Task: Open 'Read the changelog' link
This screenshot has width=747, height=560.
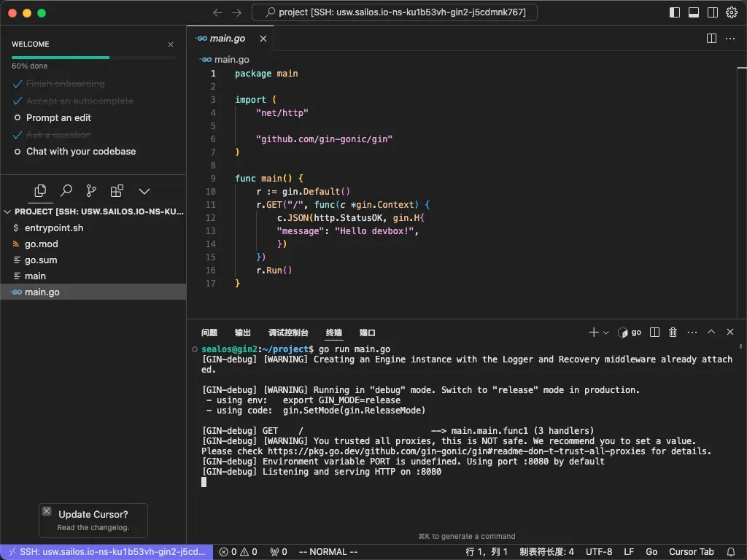Action: 93,526
